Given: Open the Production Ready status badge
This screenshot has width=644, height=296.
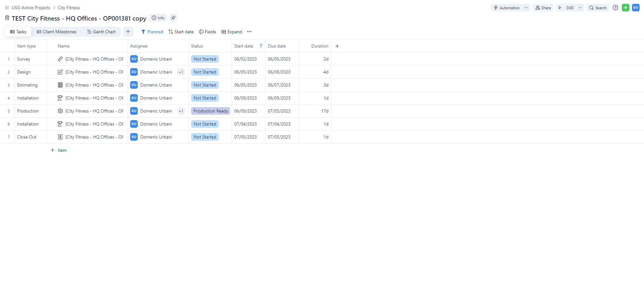Looking at the screenshot, I should [x=211, y=111].
